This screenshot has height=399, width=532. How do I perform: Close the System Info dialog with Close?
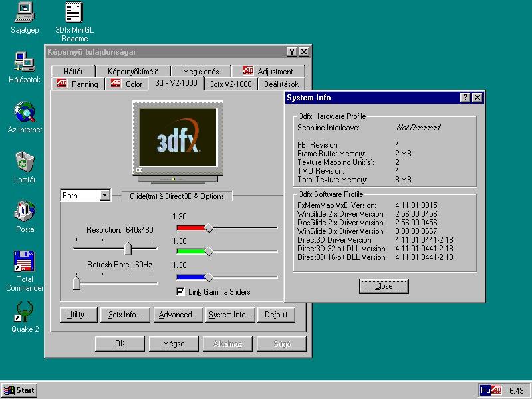pyautogui.click(x=384, y=286)
